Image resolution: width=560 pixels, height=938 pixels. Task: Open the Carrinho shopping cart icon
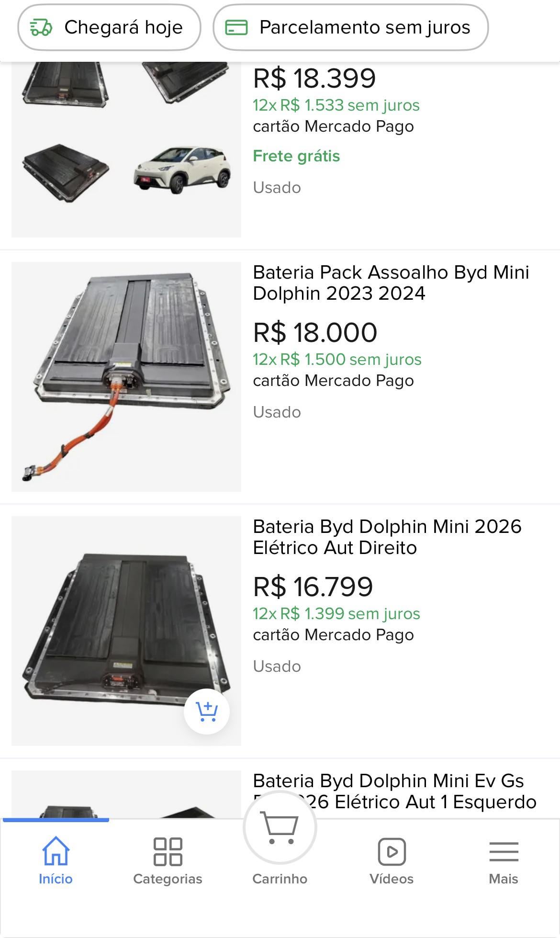[x=280, y=828]
